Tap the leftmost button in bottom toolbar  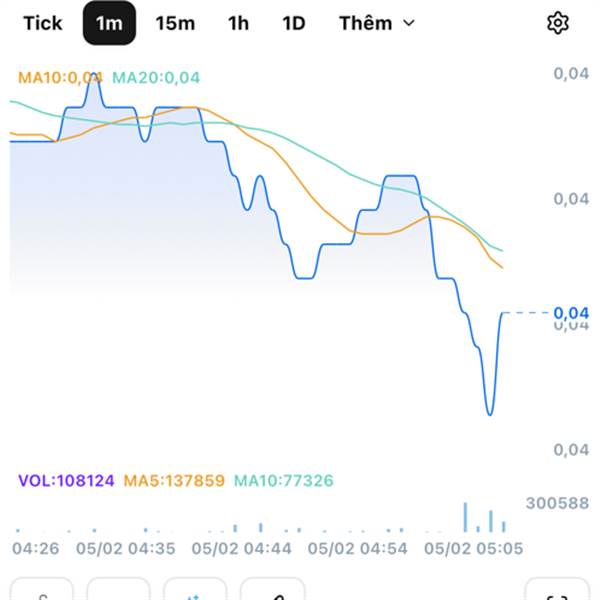click(42, 592)
